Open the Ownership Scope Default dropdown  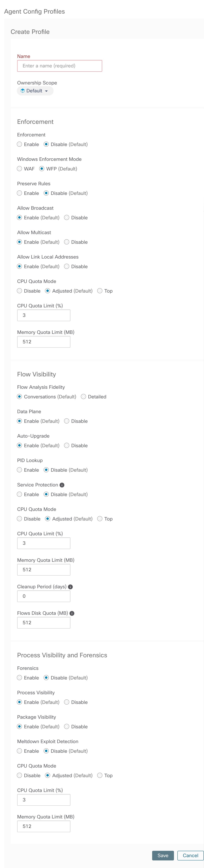click(35, 91)
